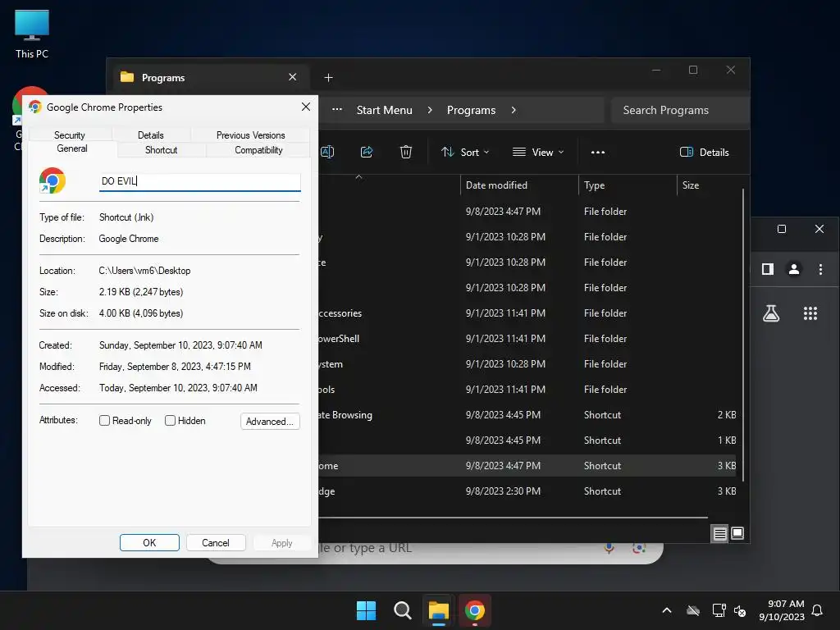Viewport: 840px width, 630px height.
Task: Open the Windows Start menu
Action: [367, 610]
